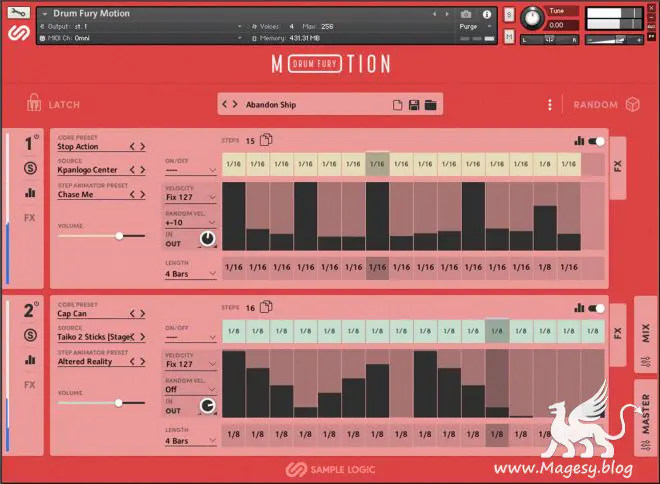This screenshot has height=484, width=660.
Task: Open core 2 Random Vel Off dropdown
Action: coord(190,390)
